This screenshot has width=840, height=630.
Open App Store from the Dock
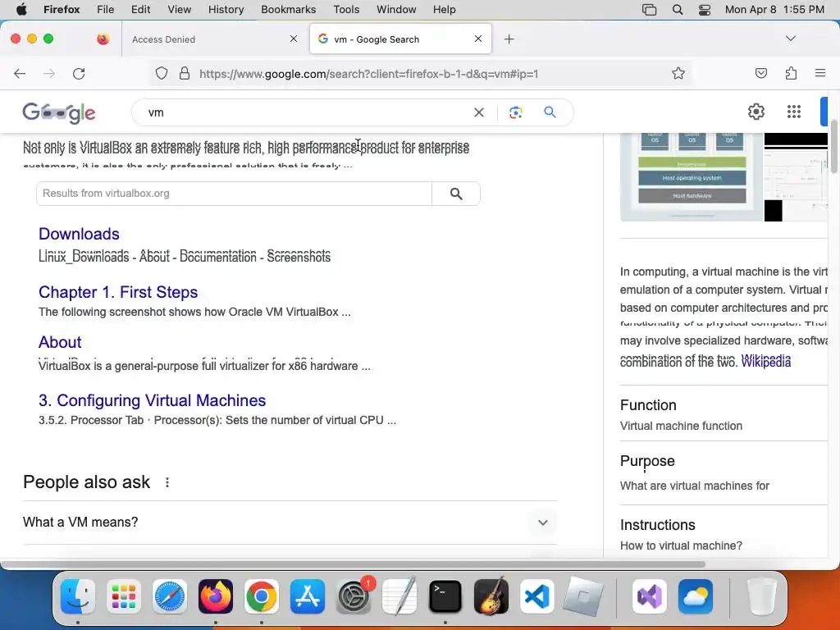tap(308, 596)
